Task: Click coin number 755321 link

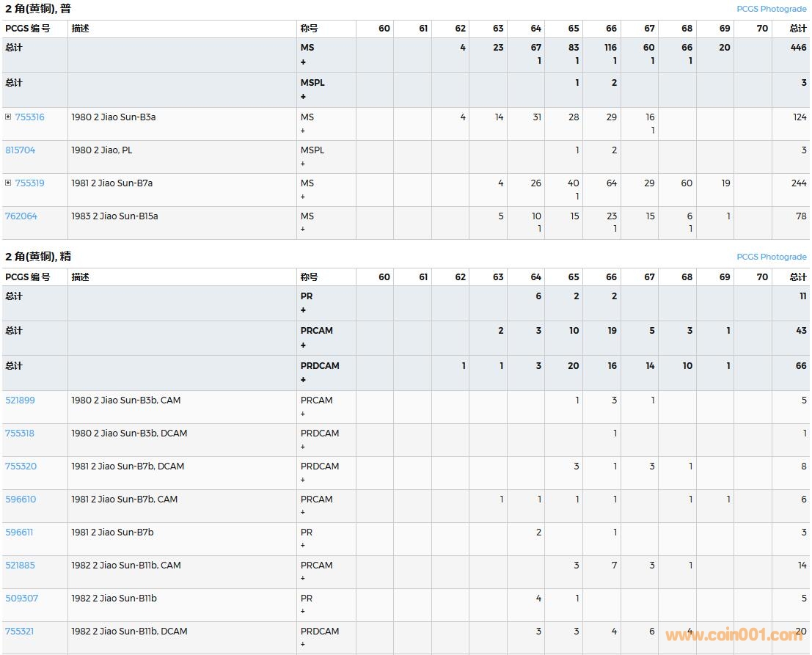Action: pos(20,632)
